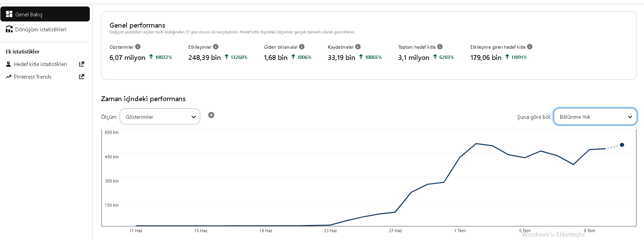Expand the Bölünme Yok split dropdown
The height and width of the screenshot is (240, 644).
595,117
